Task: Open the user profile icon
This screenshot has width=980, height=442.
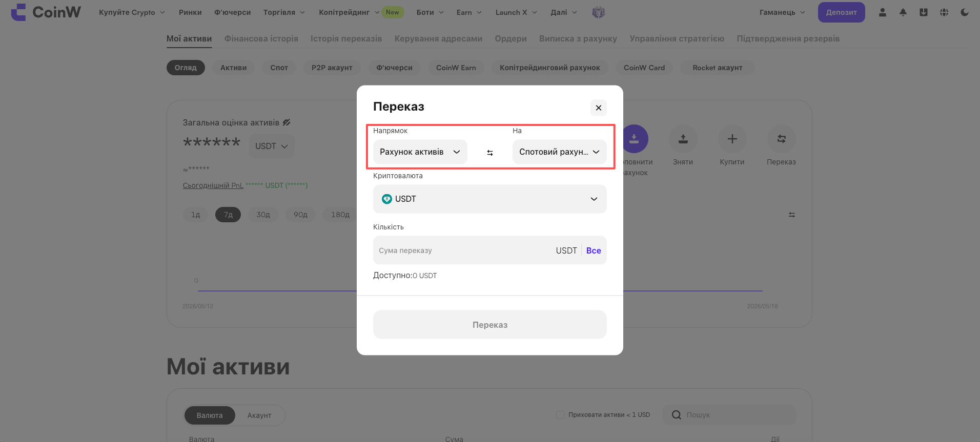Action: 883,12
